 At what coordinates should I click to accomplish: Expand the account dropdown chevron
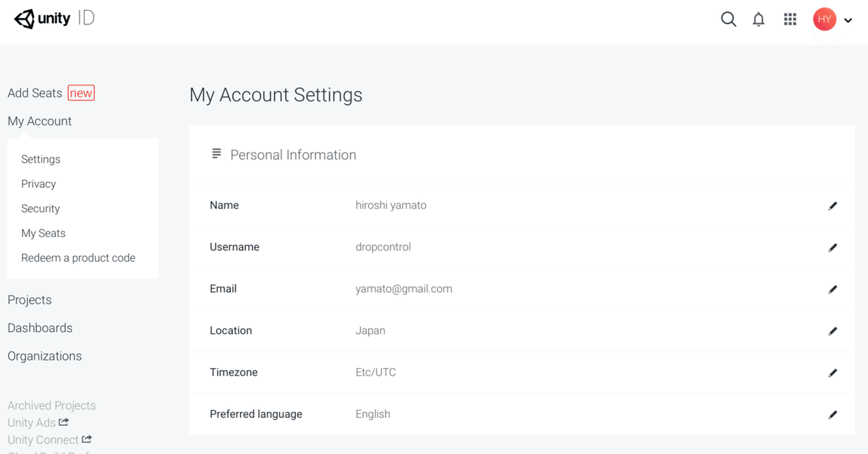click(x=848, y=21)
